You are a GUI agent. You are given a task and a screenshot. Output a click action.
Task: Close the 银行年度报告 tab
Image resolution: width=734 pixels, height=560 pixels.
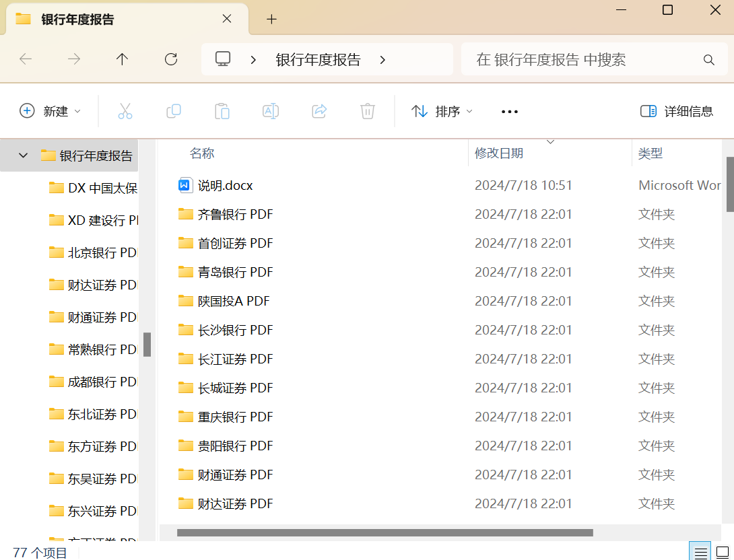(x=227, y=19)
